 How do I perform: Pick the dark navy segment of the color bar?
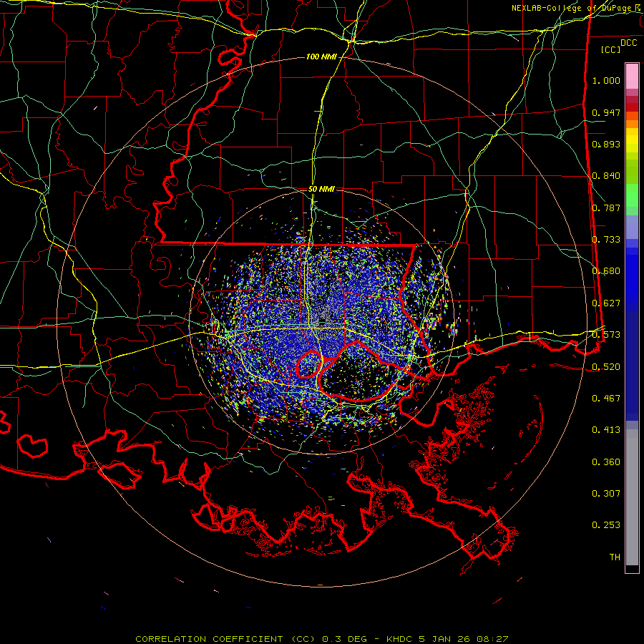point(632,361)
